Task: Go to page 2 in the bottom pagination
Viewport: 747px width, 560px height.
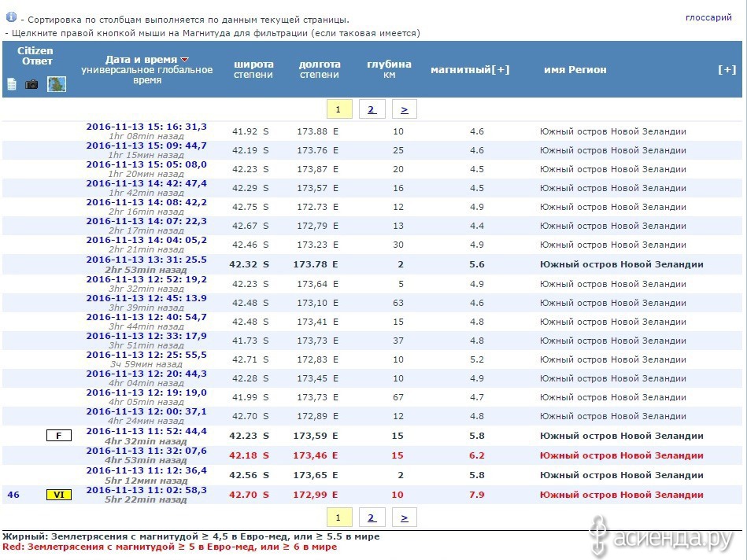Action: click(x=371, y=517)
